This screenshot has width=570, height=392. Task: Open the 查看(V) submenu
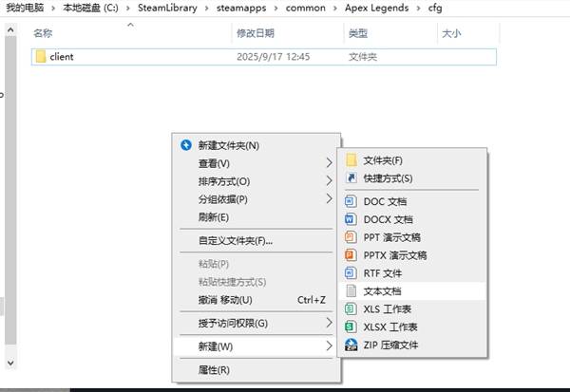[256, 163]
